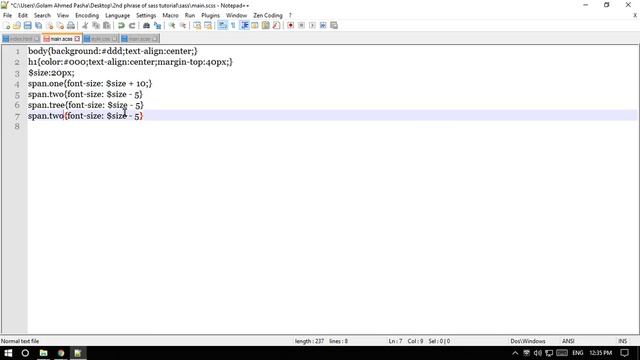Expand hidden system tray icons
This screenshot has width=640, height=360.
[515, 353]
